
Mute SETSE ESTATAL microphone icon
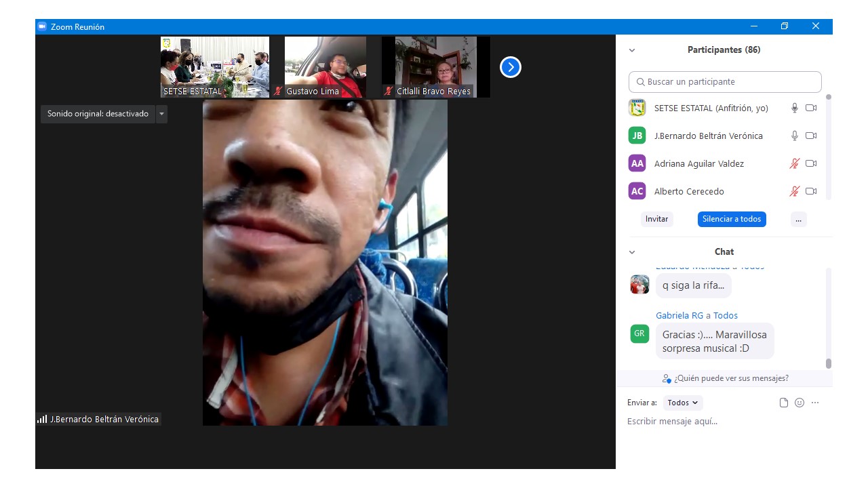795,108
